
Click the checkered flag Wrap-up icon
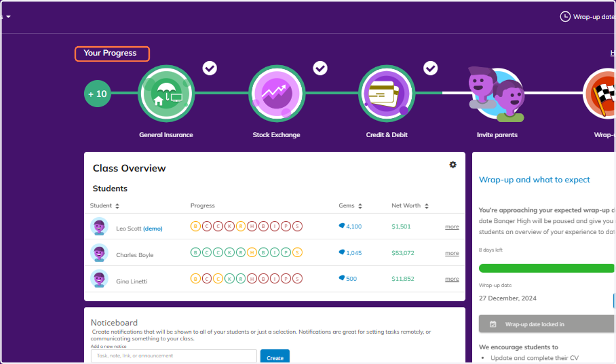pos(600,93)
